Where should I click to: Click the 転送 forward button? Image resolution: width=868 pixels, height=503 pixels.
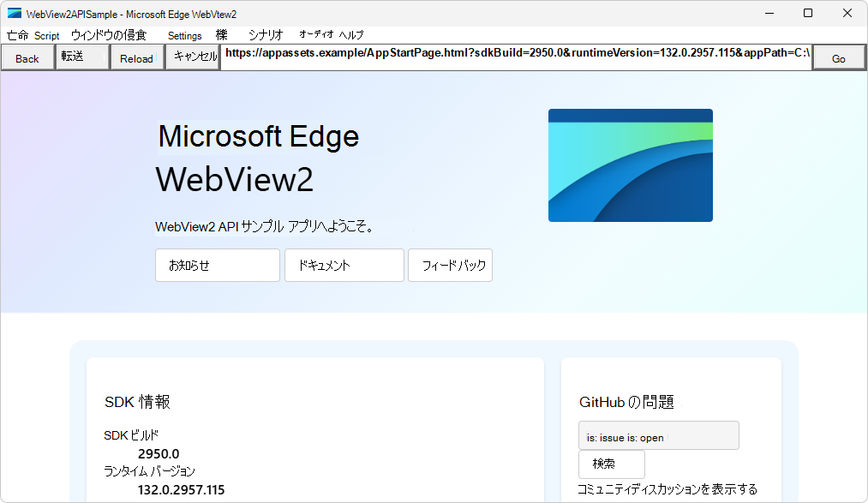click(x=81, y=57)
